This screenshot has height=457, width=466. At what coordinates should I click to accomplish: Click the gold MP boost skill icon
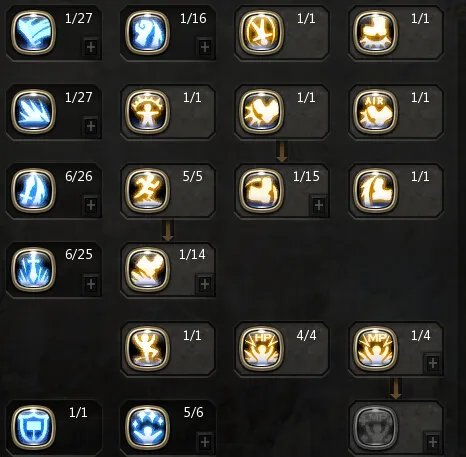click(376, 348)
